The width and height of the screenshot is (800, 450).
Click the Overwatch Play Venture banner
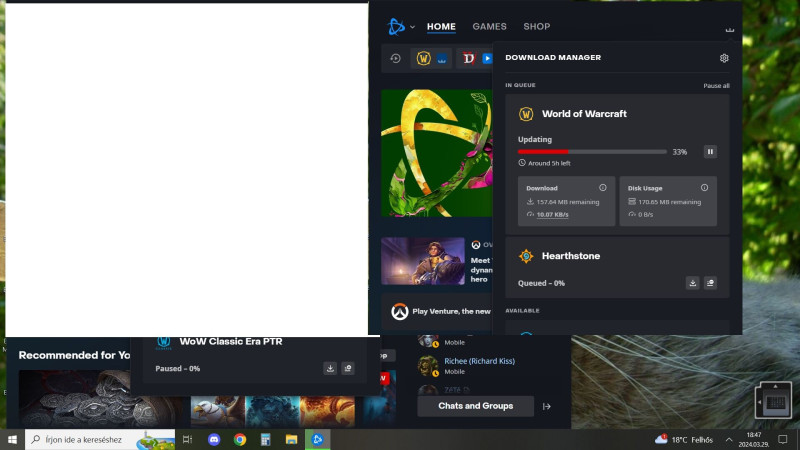(x=437, y=311)
